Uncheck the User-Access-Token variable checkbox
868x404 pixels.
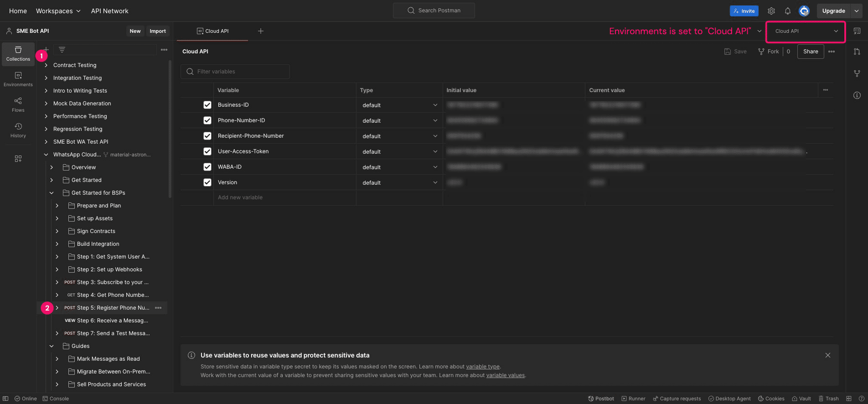[x=207, y=151]
